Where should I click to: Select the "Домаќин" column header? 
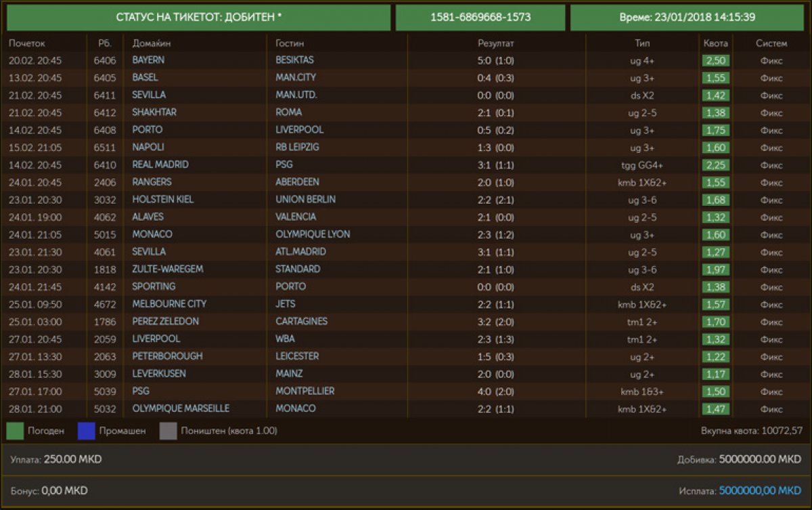[x=152, y=43]
